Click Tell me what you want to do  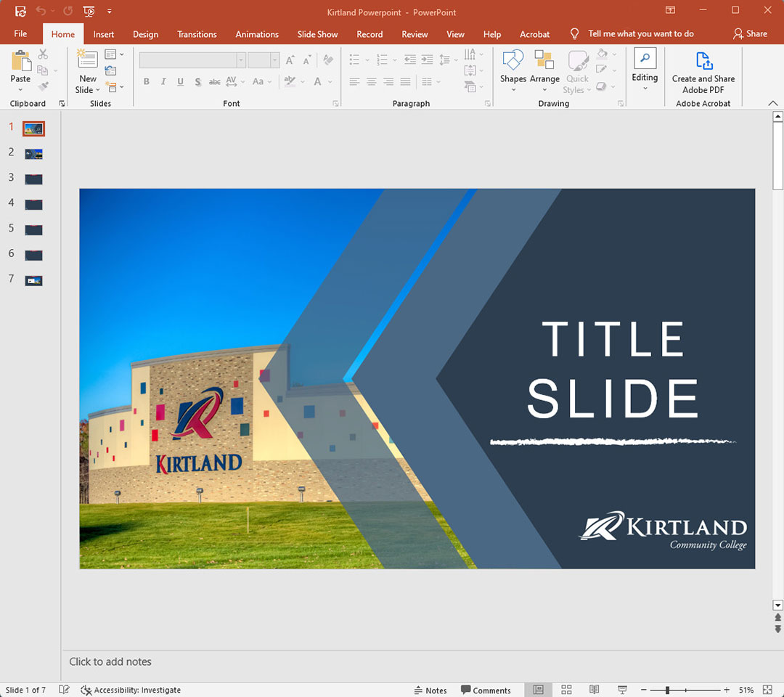coord(640,33)
